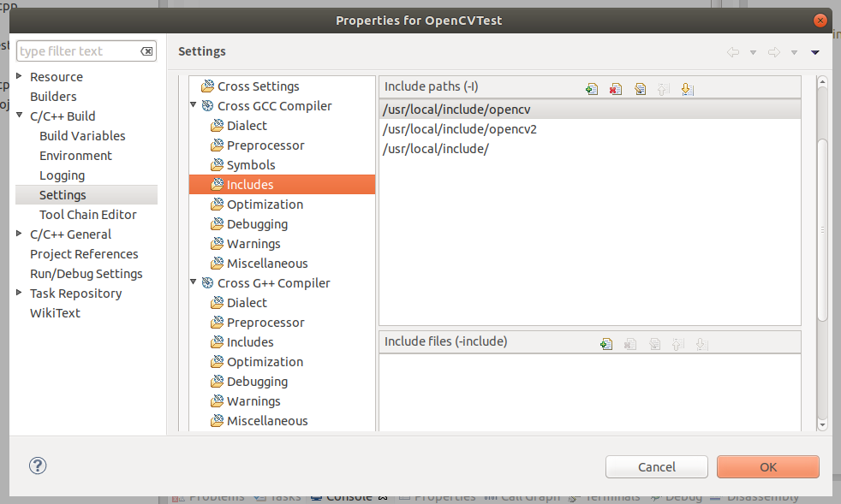Clear the filter text field icon
Viewport: 841px width, 504px height.
146,51
